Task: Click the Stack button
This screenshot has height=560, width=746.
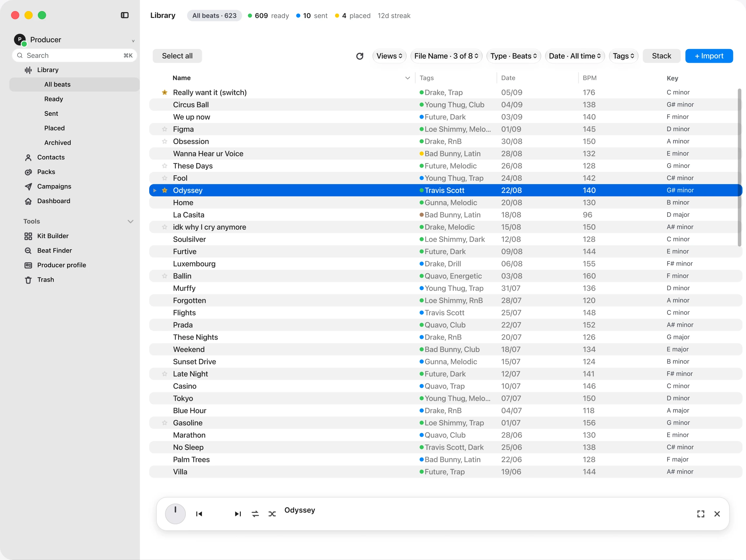Action: tap(661, 56)
